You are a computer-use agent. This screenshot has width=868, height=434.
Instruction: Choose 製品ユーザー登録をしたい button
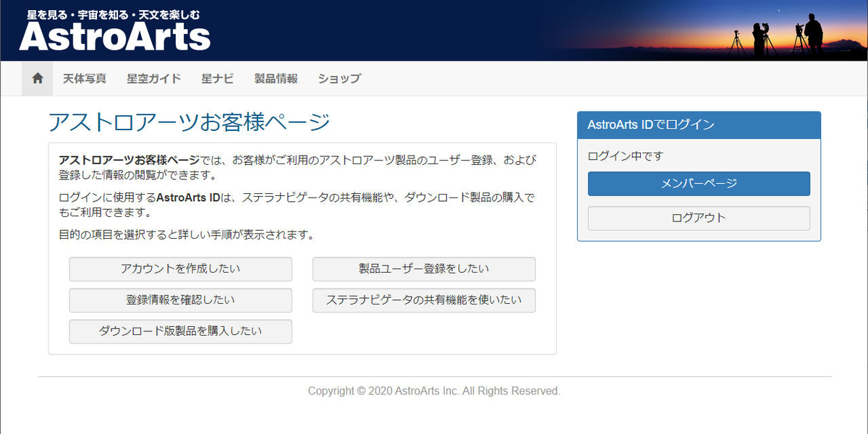tap(424, 269)
